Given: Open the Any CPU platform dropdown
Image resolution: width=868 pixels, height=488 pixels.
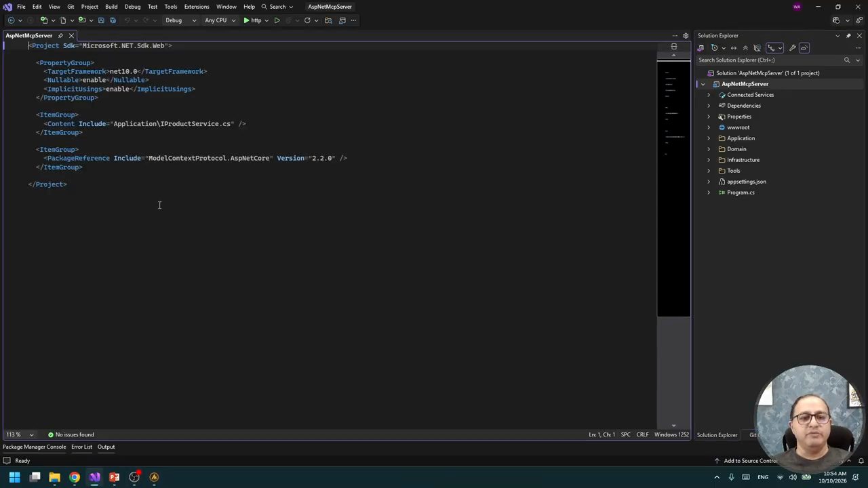Looking at the screenshot, I should pyautogui.click(x=219, y=20).
